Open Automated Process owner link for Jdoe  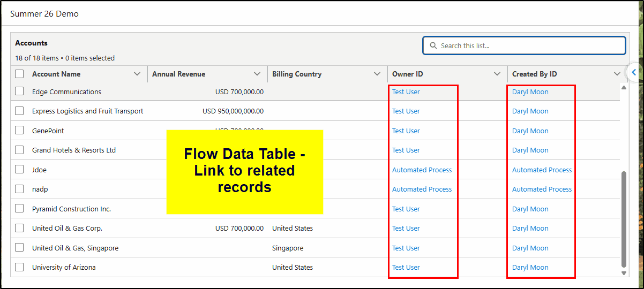(x=422, y=170)
